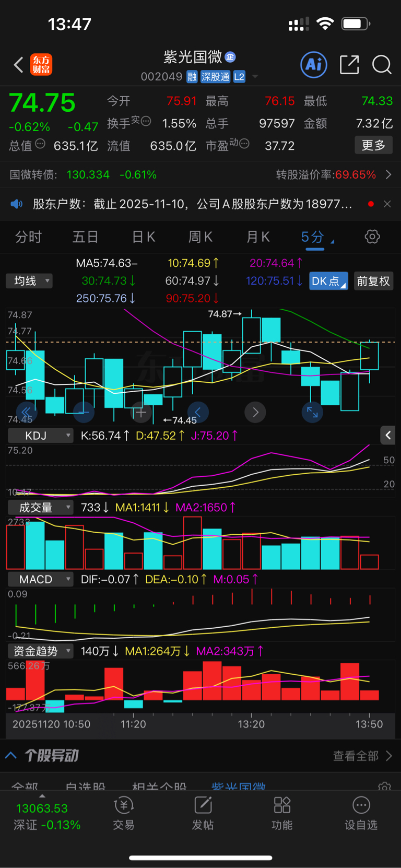Switch to 日K chart tab
This screenshot has width=401, height=868.
[144, 237]
